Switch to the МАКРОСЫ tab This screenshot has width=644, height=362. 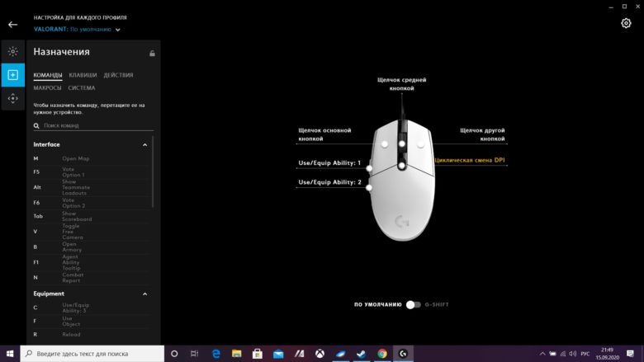point(47,88)
